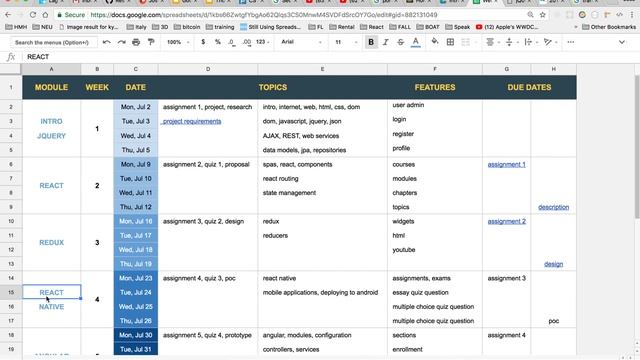The width and height of the screenshot is (640, 360).
Task: Open the font size 11 dropdown
Action: [346, 42]
